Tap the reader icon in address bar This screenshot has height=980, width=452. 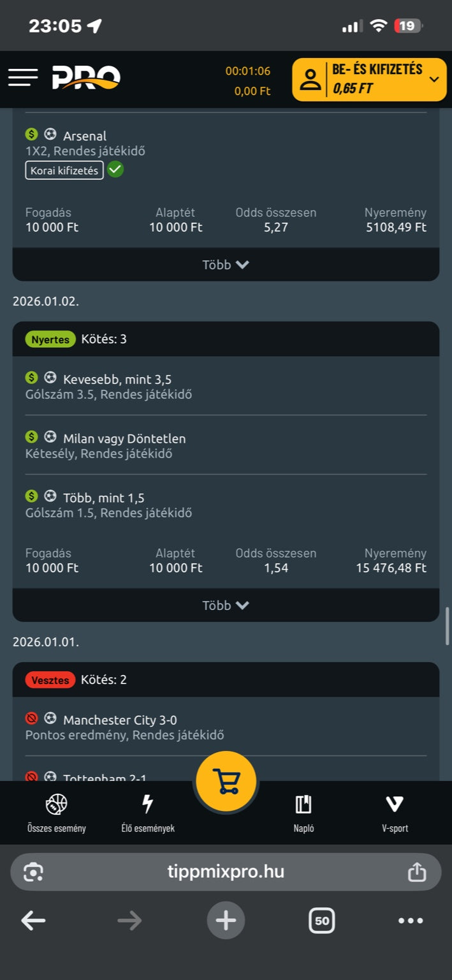pos(33,872)
